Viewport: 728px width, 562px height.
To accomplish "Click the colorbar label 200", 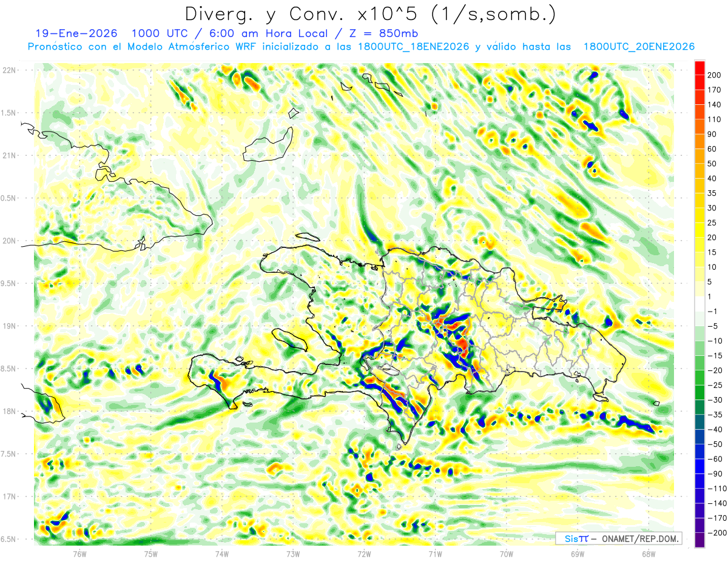I will point(714,75).
